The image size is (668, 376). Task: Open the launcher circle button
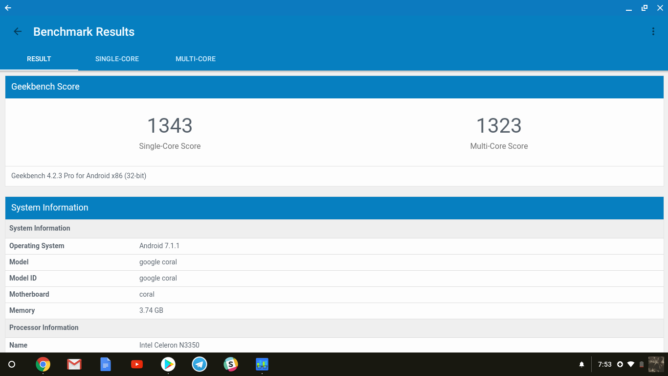(x=12, y=364)
